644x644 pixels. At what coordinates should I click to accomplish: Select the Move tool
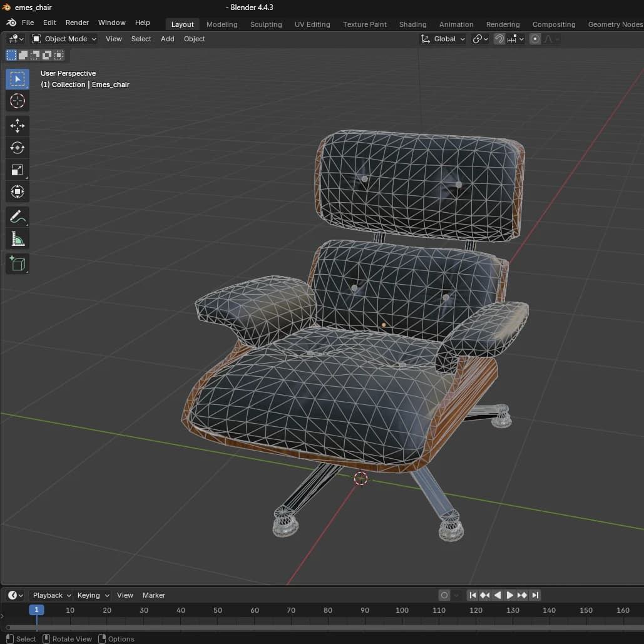pyautogui.click(x=18, y=126)
